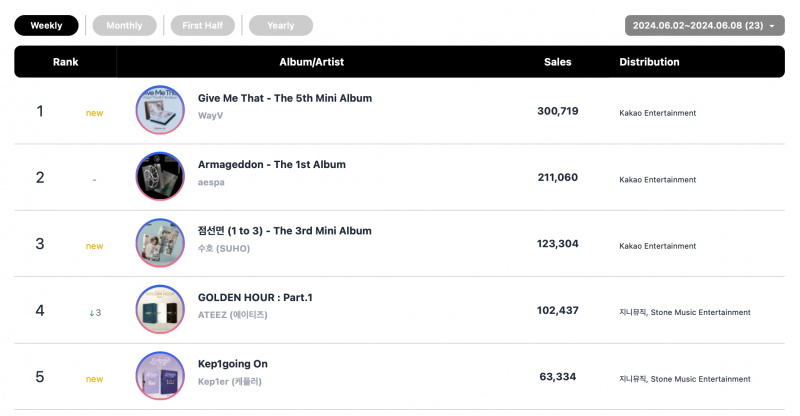Click the GOLDEN HOUR : Part.1 title
The height and width of the screenshot is (416, 800).
pos(255,298)
